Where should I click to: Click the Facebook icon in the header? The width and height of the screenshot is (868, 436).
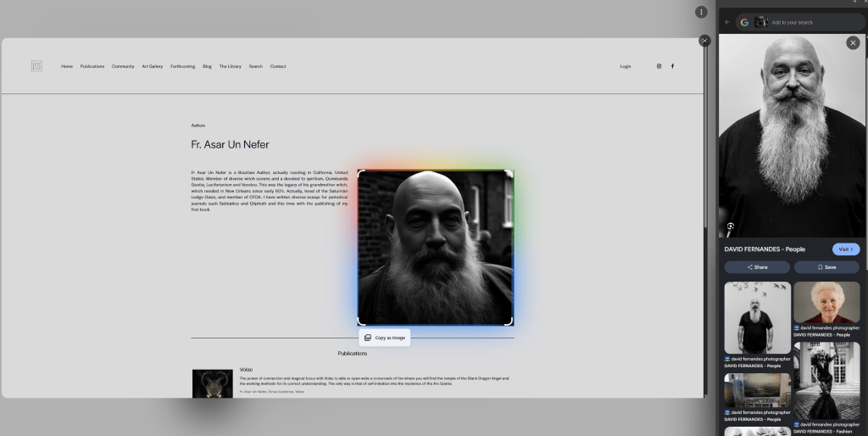[672, 66]
